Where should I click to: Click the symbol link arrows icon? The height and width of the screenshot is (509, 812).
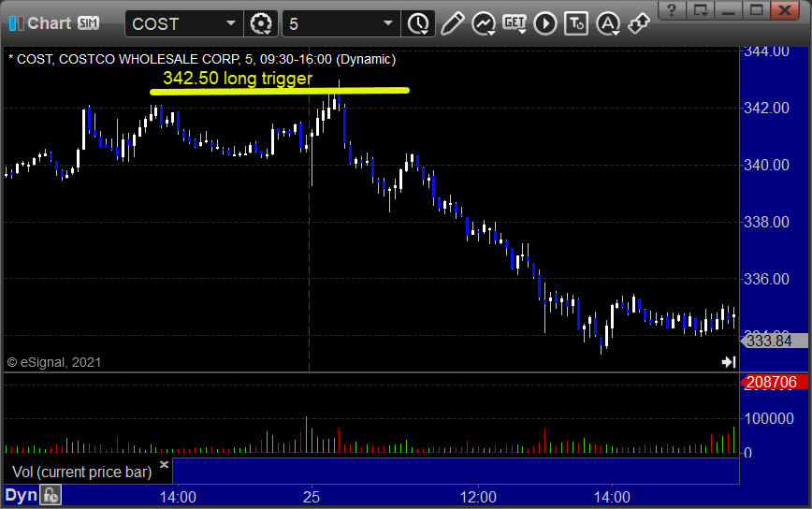coord(639,23)
